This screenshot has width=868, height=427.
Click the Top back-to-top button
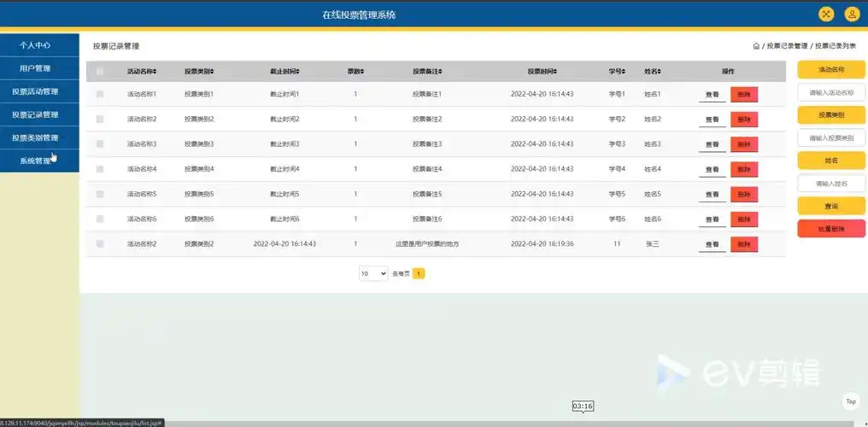(x=851, y=401)
